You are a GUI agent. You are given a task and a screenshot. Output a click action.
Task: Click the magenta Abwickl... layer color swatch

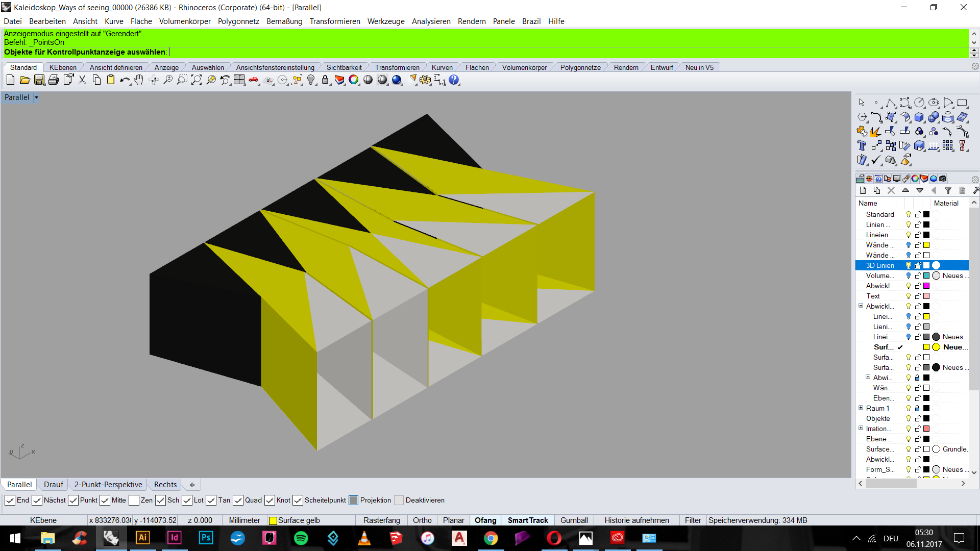point(926,286)
